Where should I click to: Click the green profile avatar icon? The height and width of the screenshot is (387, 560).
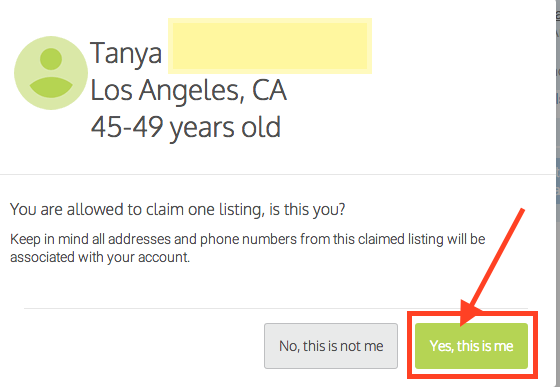coord(51,73)
